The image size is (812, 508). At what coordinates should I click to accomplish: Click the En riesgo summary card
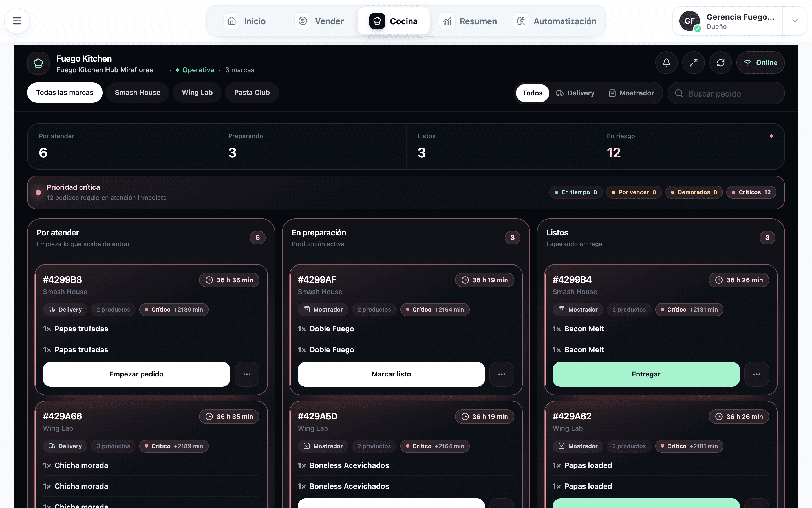pyautogui.click(x=690, y=146)
